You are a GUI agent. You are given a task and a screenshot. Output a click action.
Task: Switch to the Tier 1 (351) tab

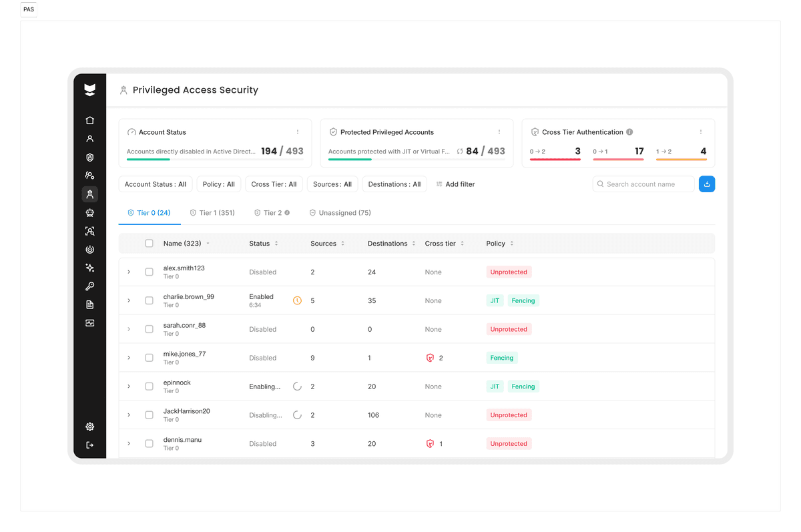[x=212, y=213]
